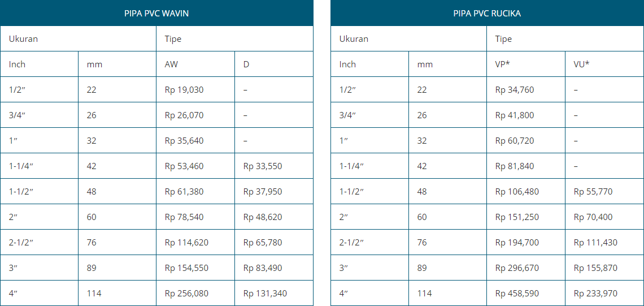Select the Rucika price cell Rp 55,770
Image resolution: width=644 pixels, height=306 pixels.
coord(593,192)
